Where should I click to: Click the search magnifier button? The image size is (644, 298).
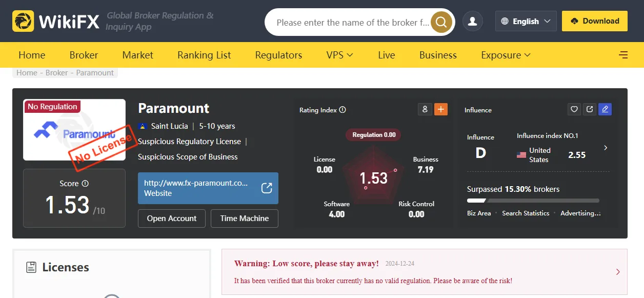point(441,22)
